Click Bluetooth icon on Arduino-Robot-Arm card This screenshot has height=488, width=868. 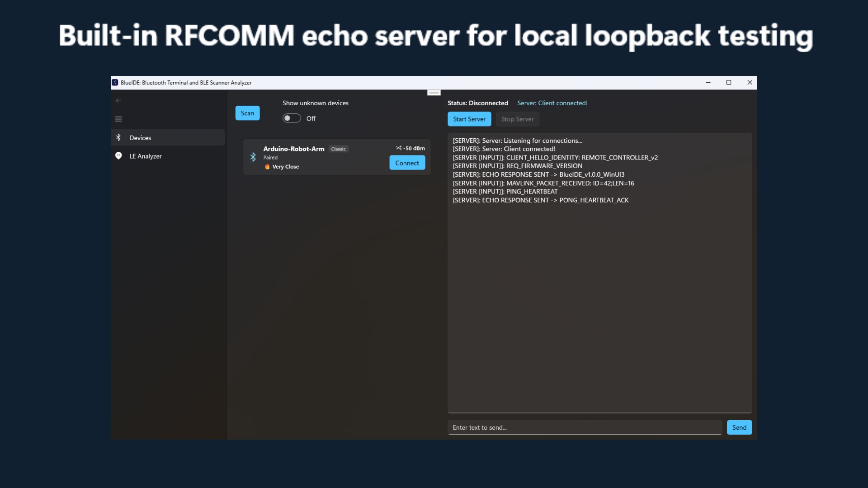[x=253, y=157]
